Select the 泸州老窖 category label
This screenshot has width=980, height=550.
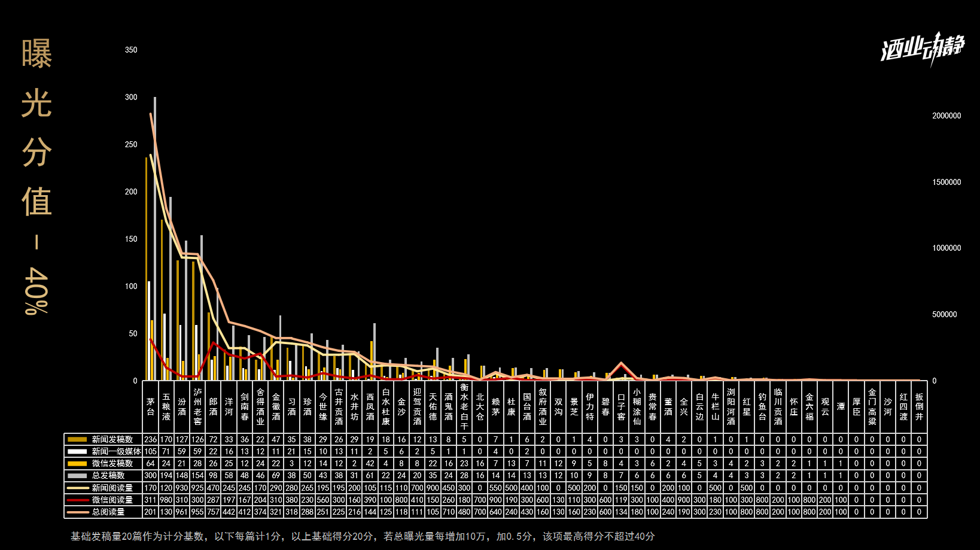pos(197,407)
